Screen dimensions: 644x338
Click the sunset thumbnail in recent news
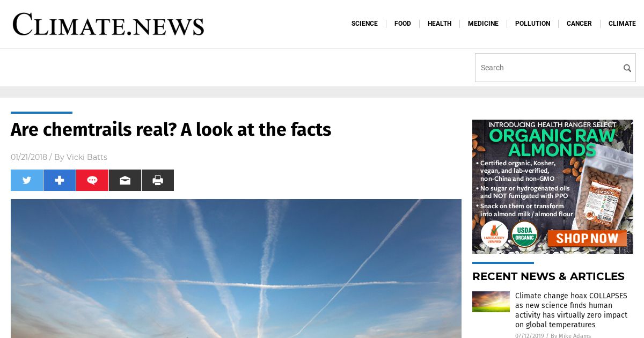pyautogui.click(x=491, y=302)
